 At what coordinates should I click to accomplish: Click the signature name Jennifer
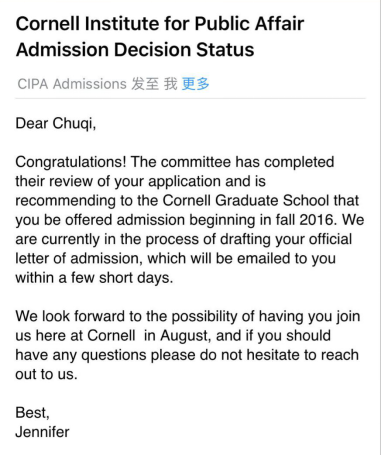42,432
